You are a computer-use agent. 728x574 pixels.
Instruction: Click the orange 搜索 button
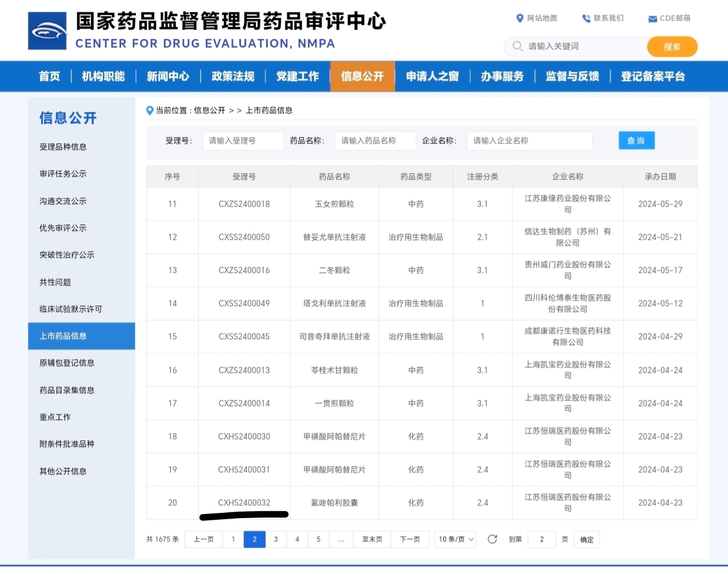point(672,47)
